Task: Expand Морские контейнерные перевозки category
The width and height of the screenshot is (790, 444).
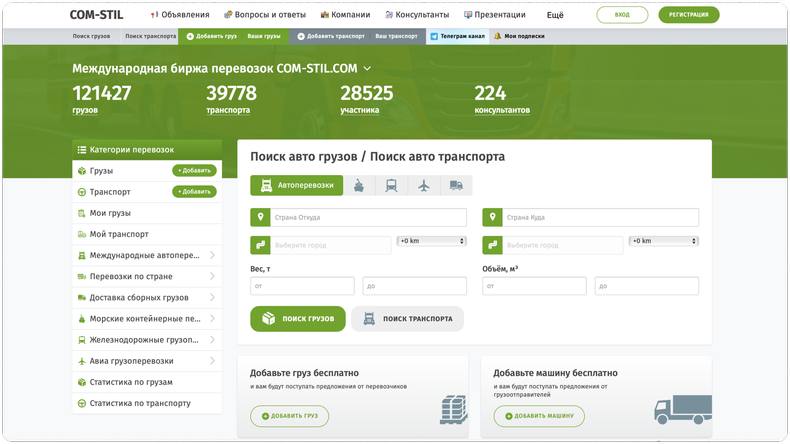Action: pos(212,319)
